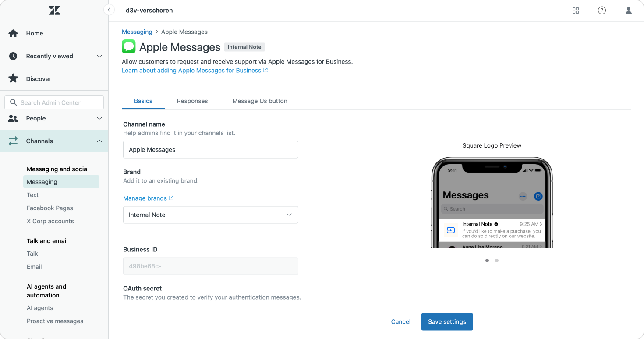Select the first logo preview carousel dot
Screen dimensions: 644x339
tap(487, 261)
